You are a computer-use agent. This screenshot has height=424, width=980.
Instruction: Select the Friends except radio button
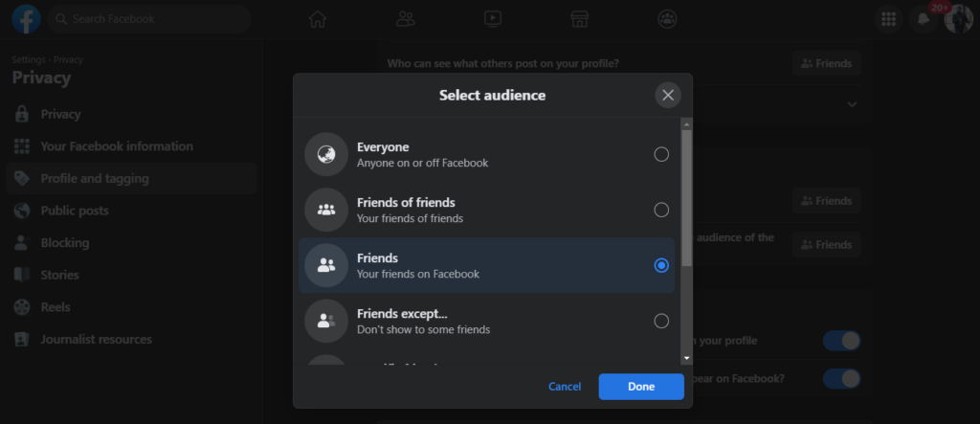pyautogui.click(x=661, y=321)
